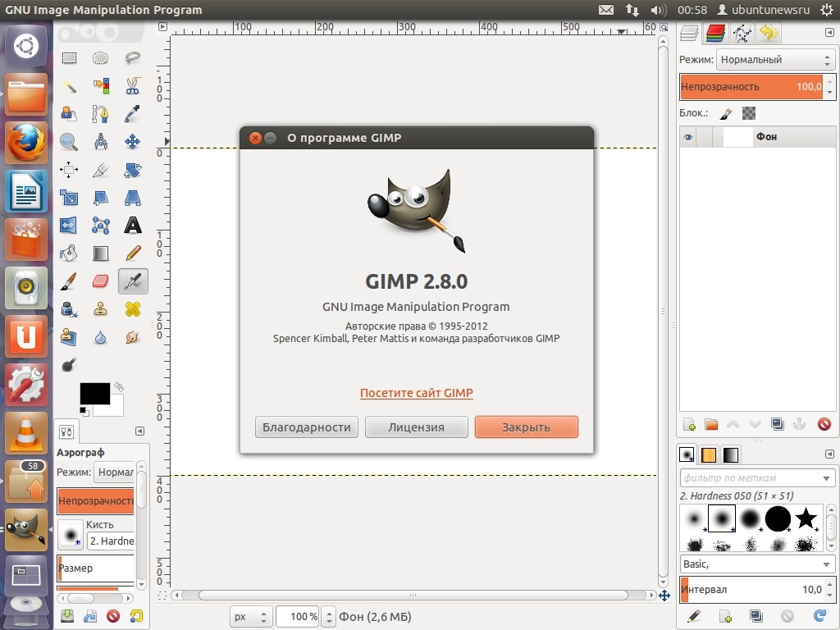Open the Аэрограф Режим dropdown

point(114,472)
